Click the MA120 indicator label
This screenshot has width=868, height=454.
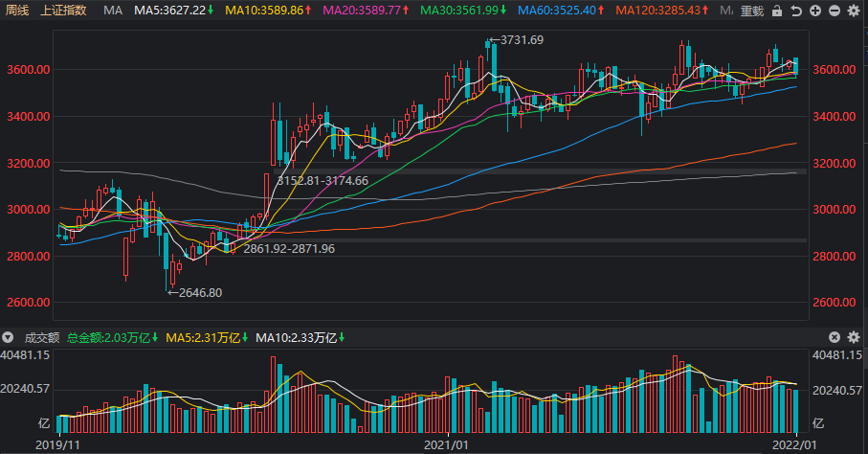[x=661, y=10]
